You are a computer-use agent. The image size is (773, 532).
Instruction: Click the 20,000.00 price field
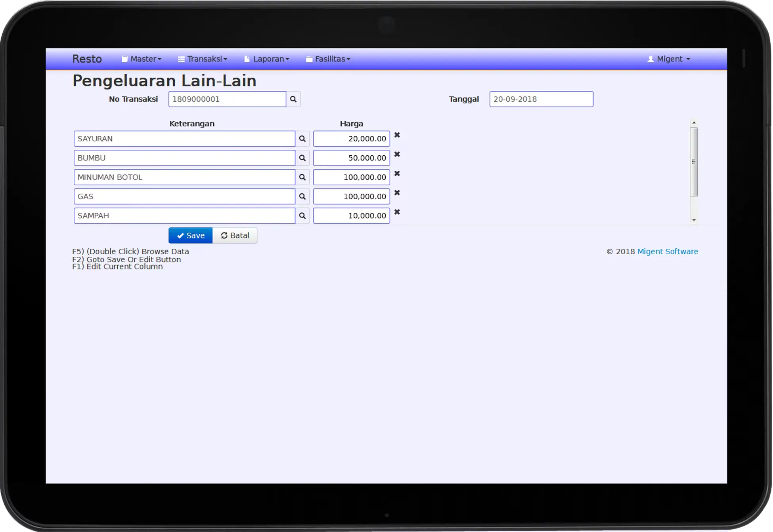click(x=351, y=139)
